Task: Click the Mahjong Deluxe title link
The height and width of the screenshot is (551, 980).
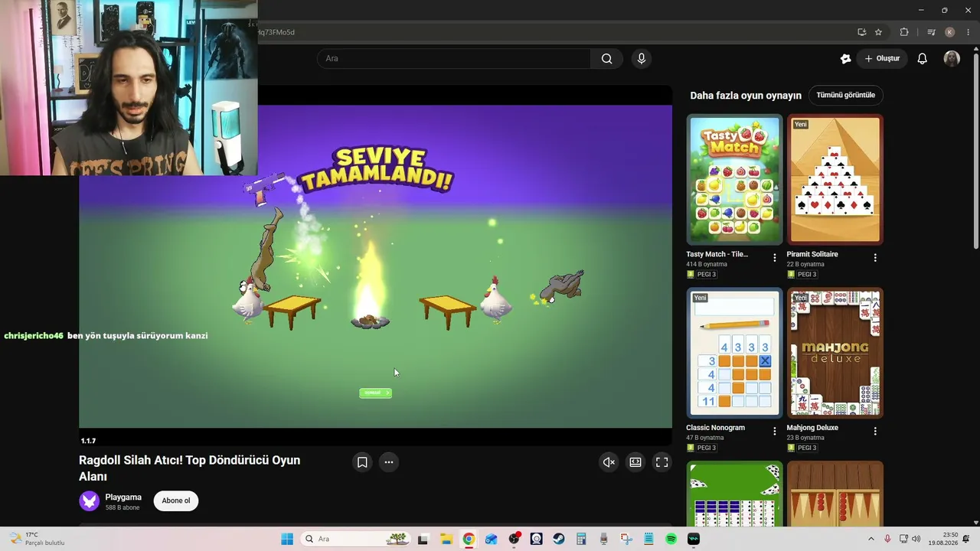Action: pos(812,428)
